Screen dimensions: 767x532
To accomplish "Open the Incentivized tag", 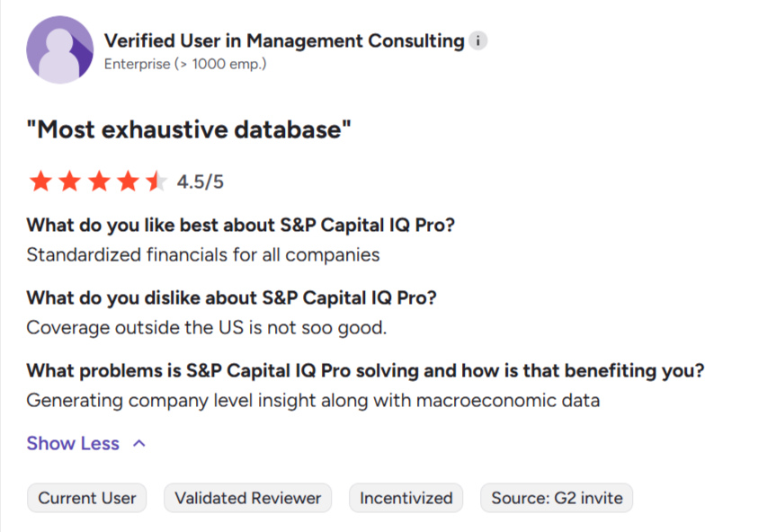I will click(406, 498).
